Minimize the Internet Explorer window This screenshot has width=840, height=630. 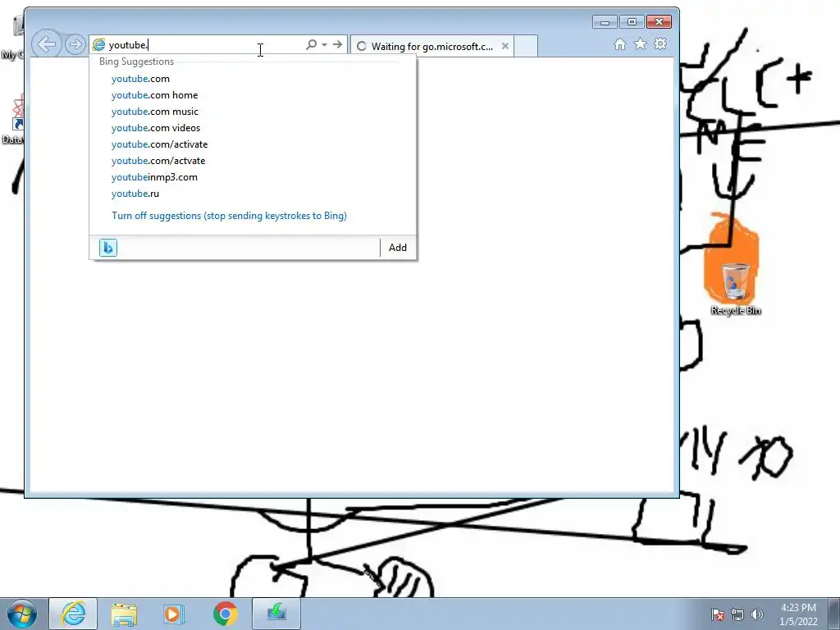(x=605, y=22)
